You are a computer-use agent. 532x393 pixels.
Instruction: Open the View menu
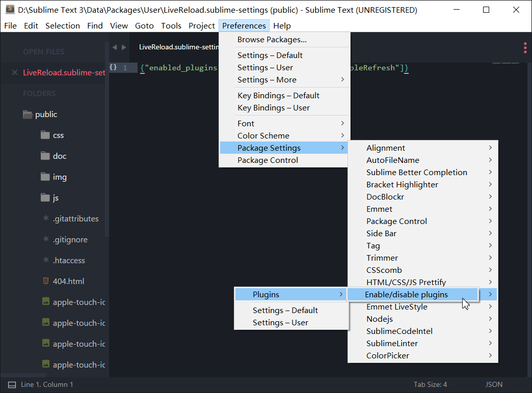(119, 26)
